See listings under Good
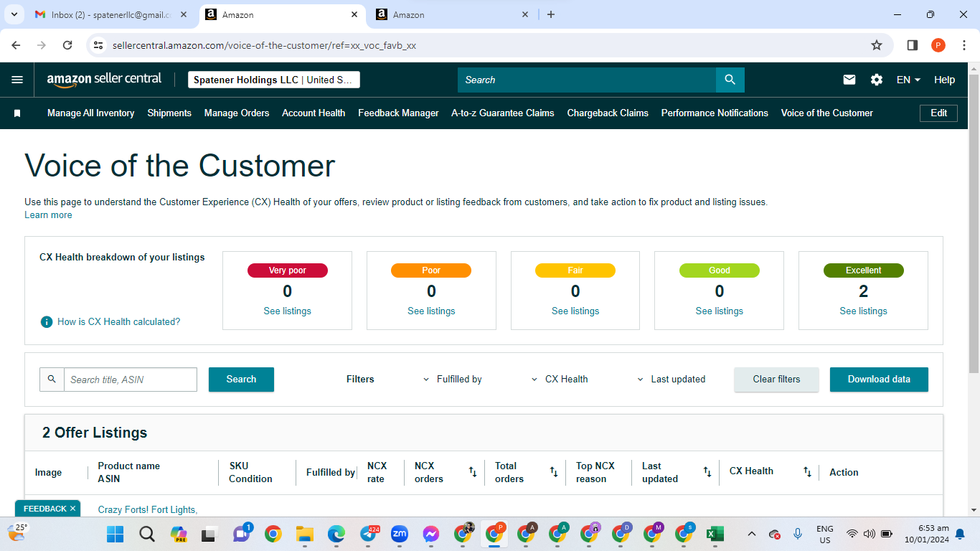 click(720, 311)
